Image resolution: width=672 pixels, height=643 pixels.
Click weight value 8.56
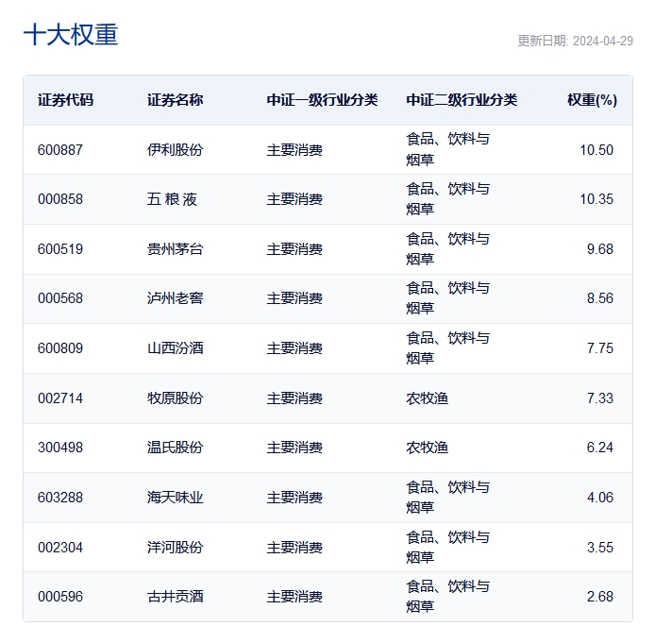coord(600,298)
